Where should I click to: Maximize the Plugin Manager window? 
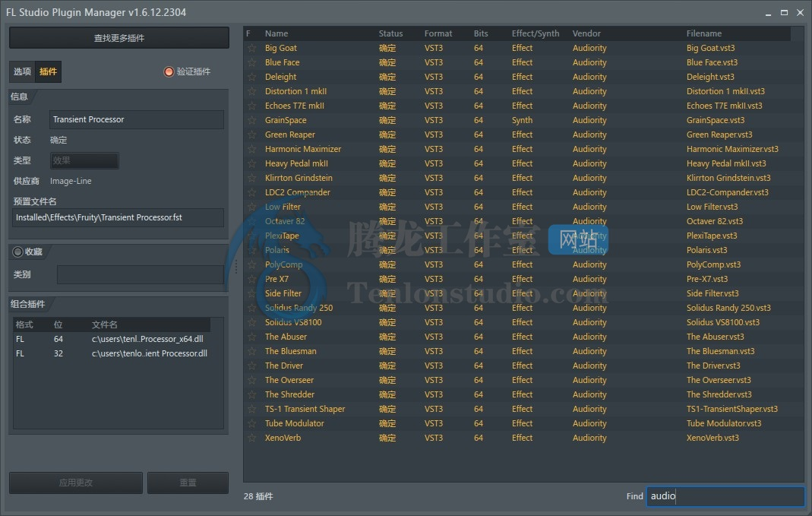(784, 12)
